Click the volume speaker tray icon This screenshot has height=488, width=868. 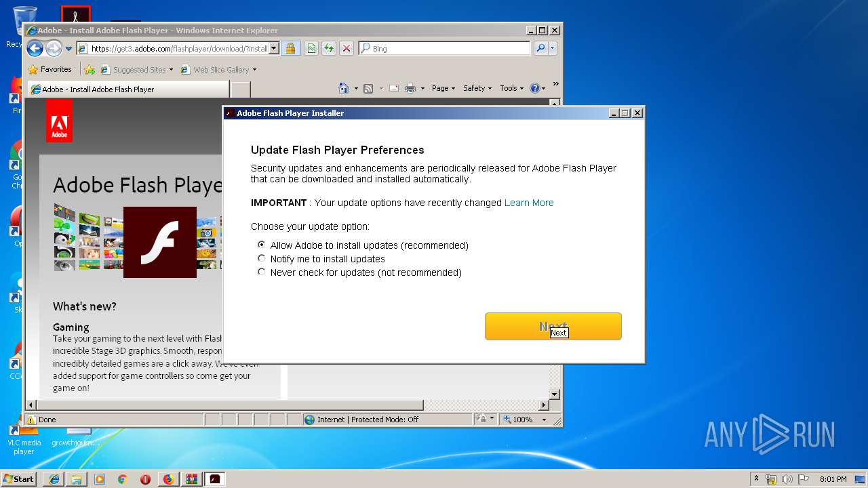click(x=787, y=479)
